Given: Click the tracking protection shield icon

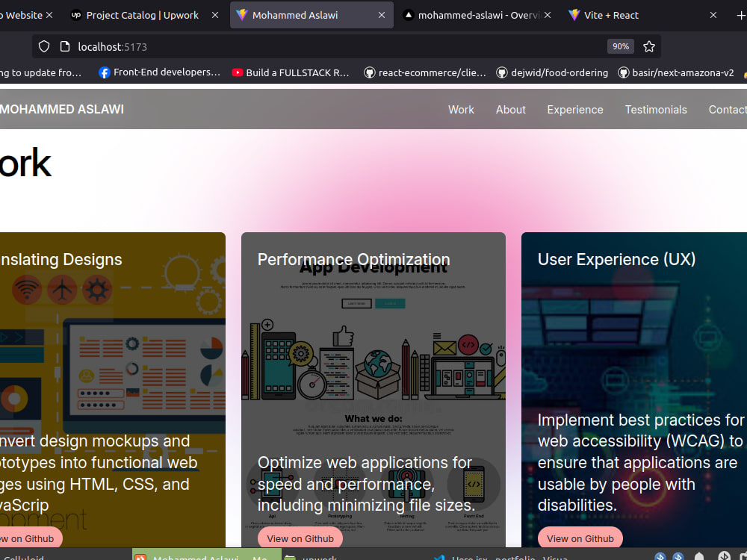Looking at the screenshot, I should tap(44, 46).
